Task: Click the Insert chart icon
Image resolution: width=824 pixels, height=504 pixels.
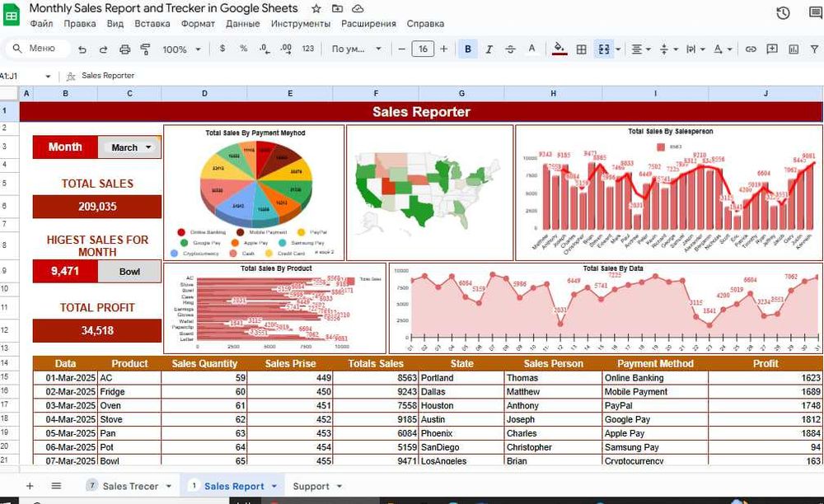Action: tap(794, 49)
